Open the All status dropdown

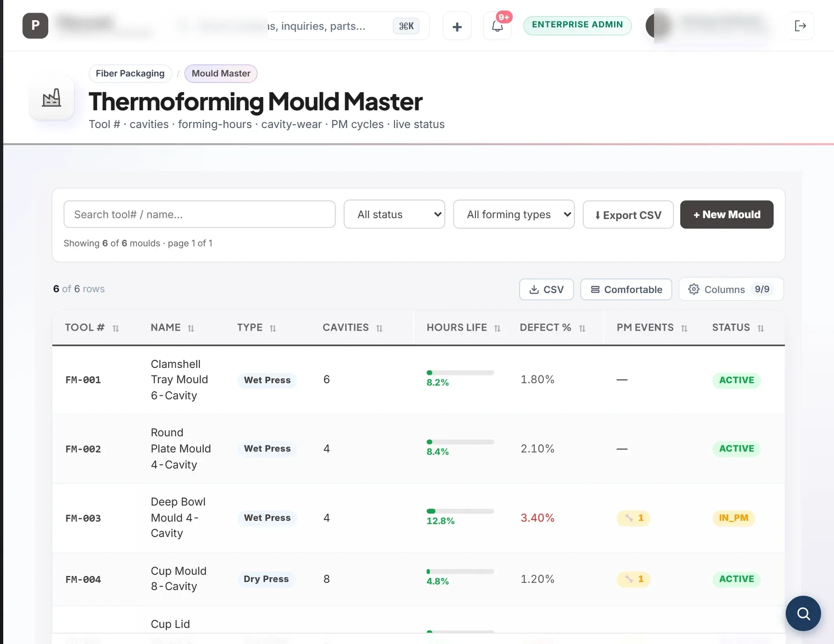coord(394,214)
